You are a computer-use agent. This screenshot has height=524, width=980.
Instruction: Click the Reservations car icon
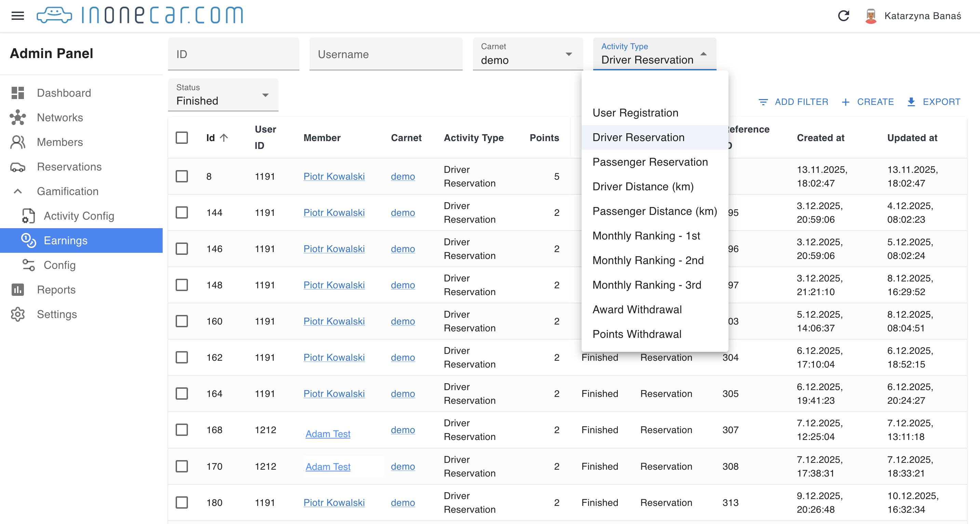17,167
